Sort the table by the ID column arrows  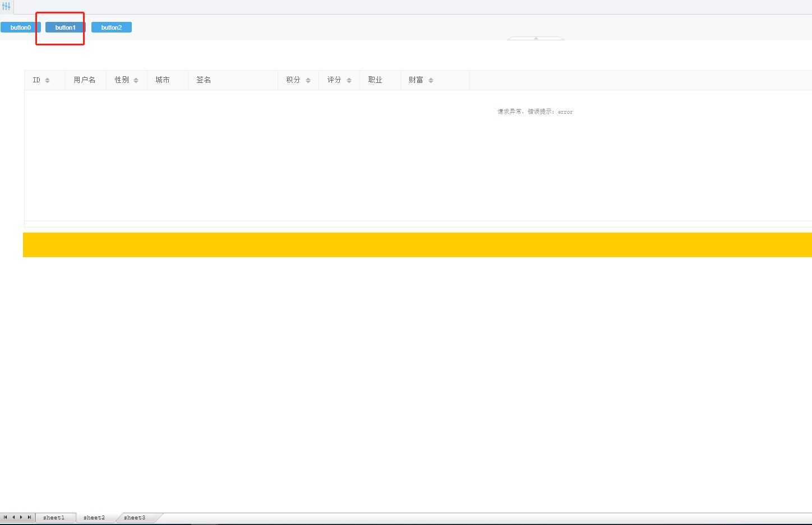pos(47,80)
